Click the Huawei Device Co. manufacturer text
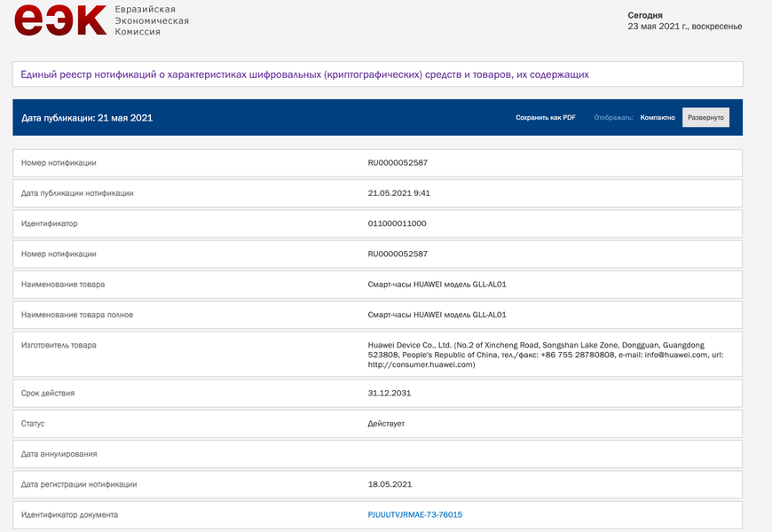Screen dimensions: 772x532 pyautogui.click(x=546, y=355)
